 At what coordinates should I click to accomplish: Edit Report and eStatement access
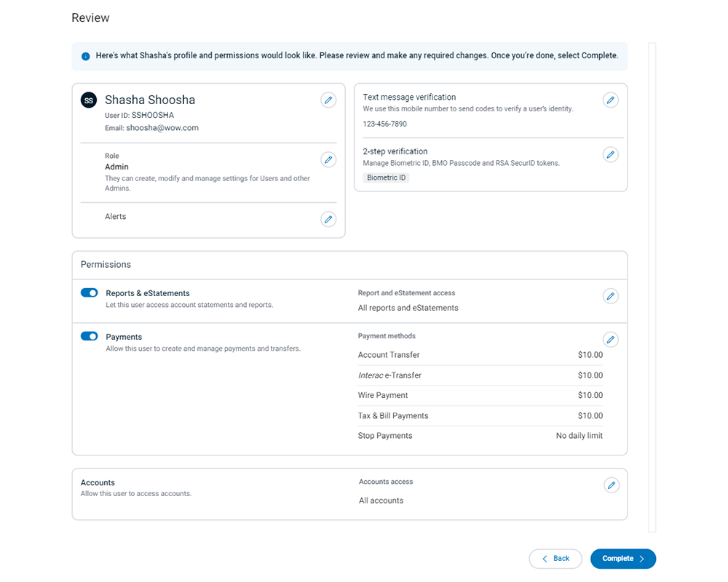pos(610,295)
